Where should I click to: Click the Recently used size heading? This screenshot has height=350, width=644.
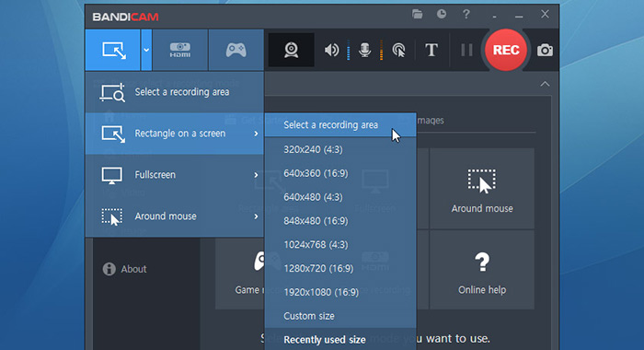[325, 340]
